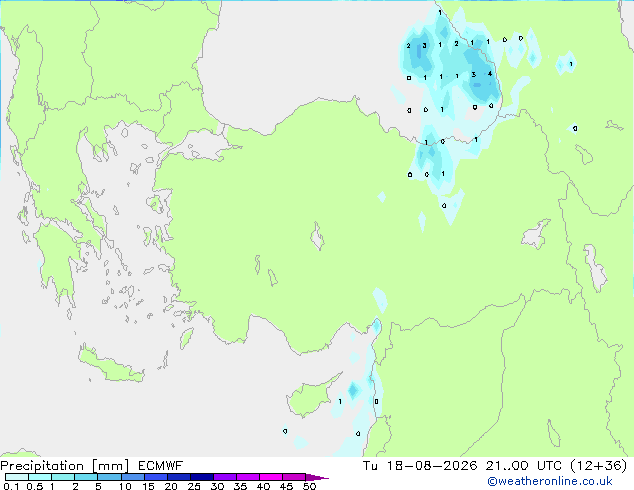Select the 30–35 mm purple legend swatch
The width and height of the screenshot is (634, 490).
pos(225,477)
